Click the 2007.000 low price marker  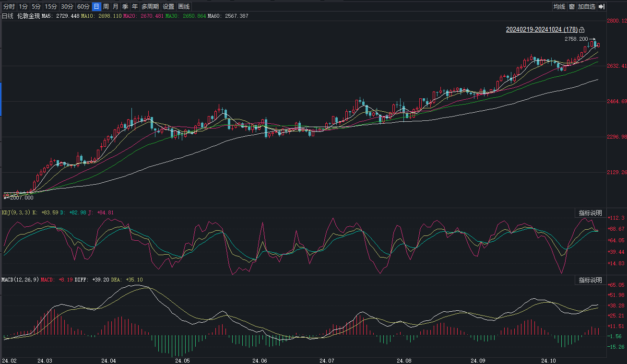[22, 197]
